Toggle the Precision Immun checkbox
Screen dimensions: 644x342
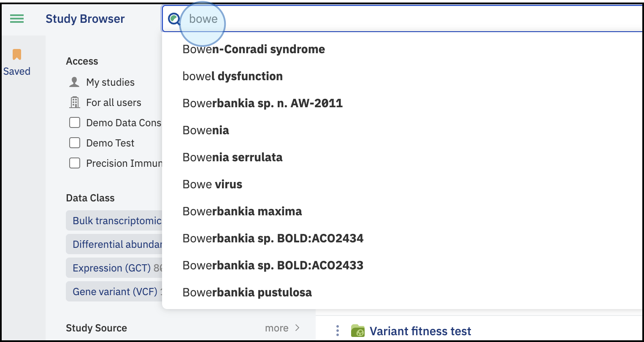tap(75, 163)
